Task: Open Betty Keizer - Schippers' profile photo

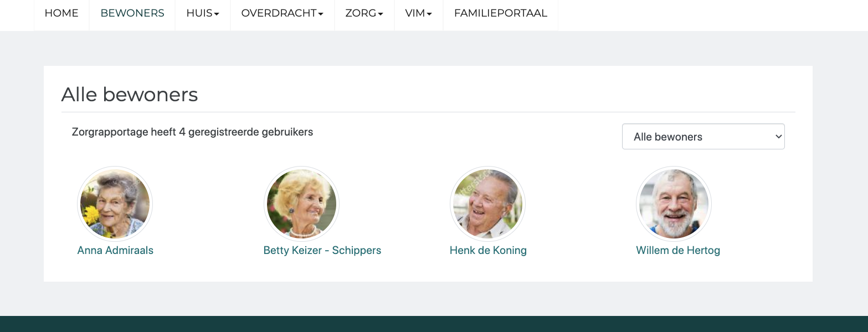Action: click(301, 204)
